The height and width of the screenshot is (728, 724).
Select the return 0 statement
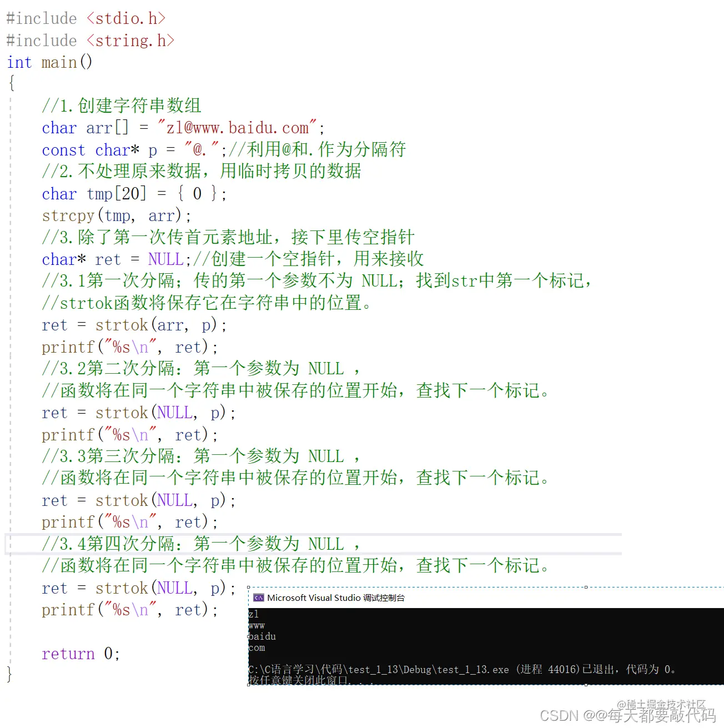(79, 654)
